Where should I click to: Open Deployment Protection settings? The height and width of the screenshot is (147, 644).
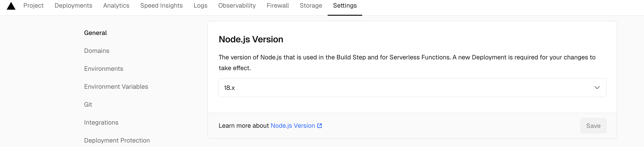coord(117,140)
